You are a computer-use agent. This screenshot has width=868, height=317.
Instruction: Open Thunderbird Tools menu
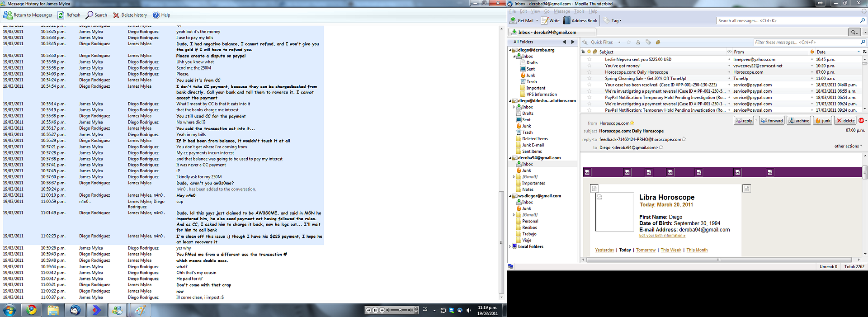pos(579,11)
